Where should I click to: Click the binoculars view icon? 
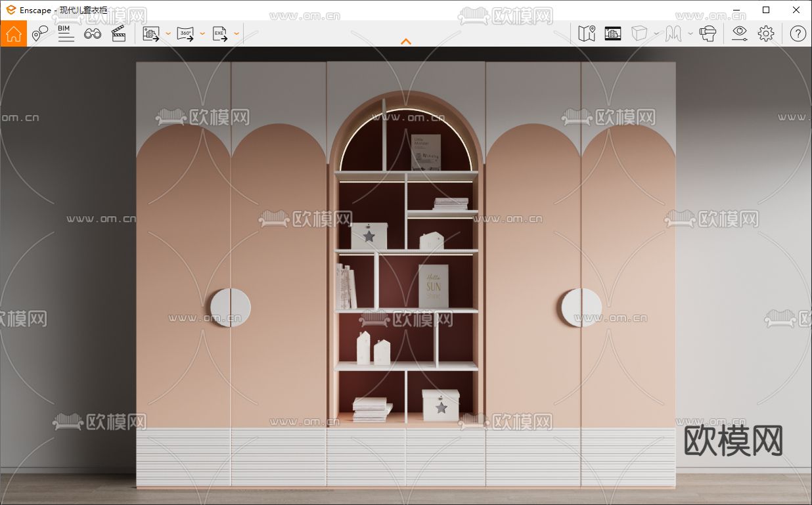(93, 33)
